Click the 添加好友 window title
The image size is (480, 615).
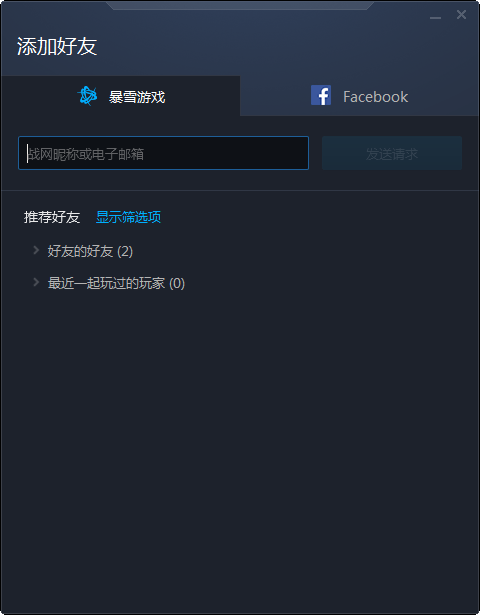57,46
